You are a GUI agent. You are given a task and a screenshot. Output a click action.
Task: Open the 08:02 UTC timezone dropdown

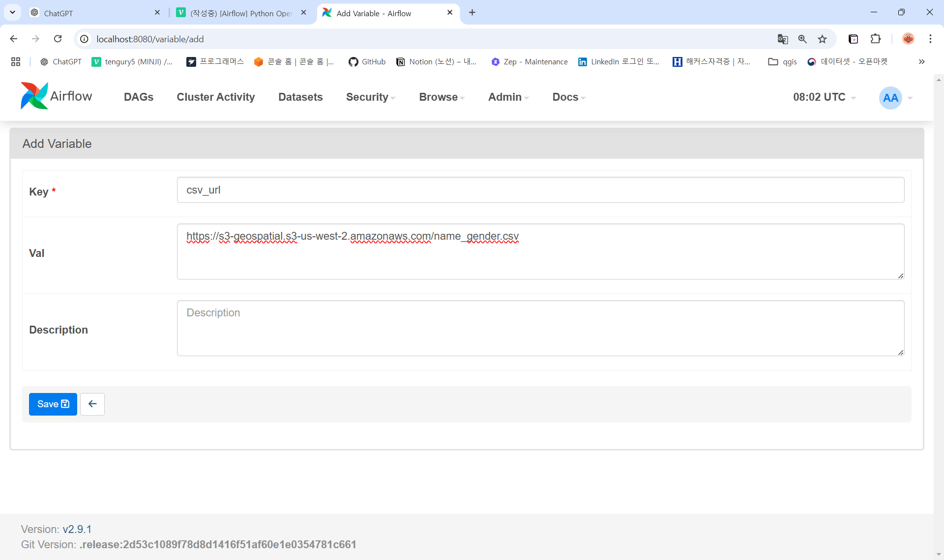(824, 97)
